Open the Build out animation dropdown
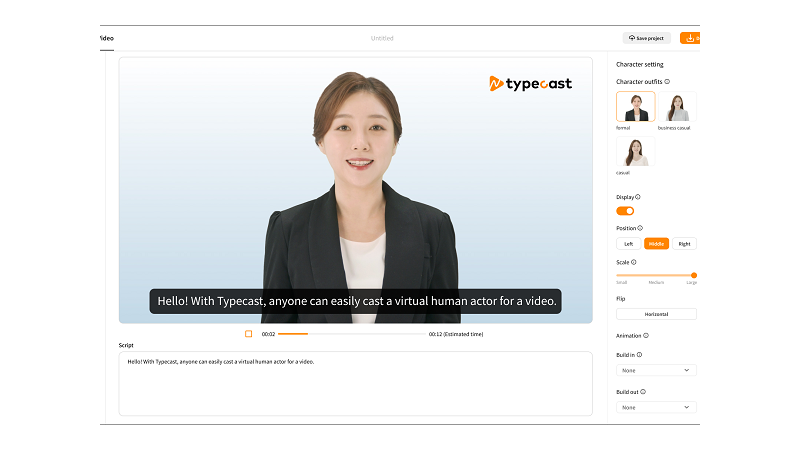800x450 pixels. (x=656, y=407)
